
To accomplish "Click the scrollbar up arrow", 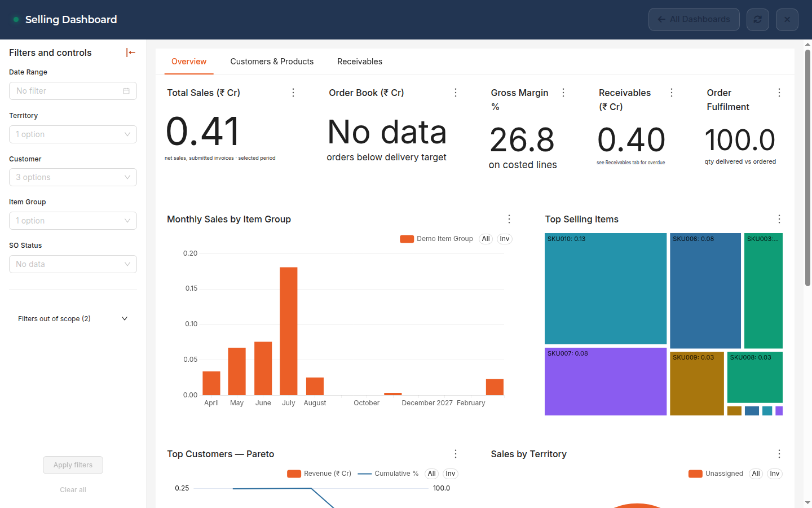I will 807,43.
